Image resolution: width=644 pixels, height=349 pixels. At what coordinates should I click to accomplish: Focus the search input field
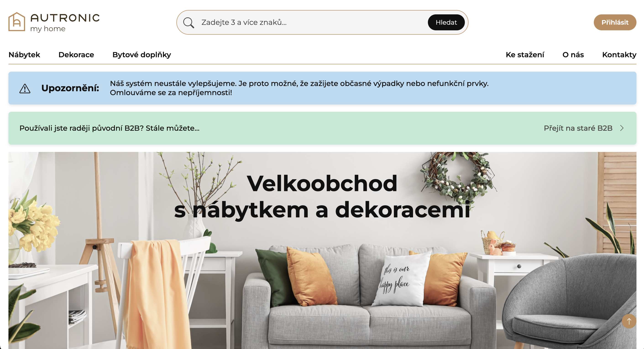point(312,23)
